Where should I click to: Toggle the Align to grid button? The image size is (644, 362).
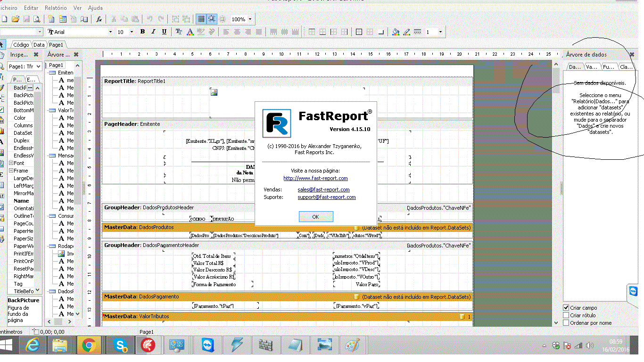pos(212,19)
